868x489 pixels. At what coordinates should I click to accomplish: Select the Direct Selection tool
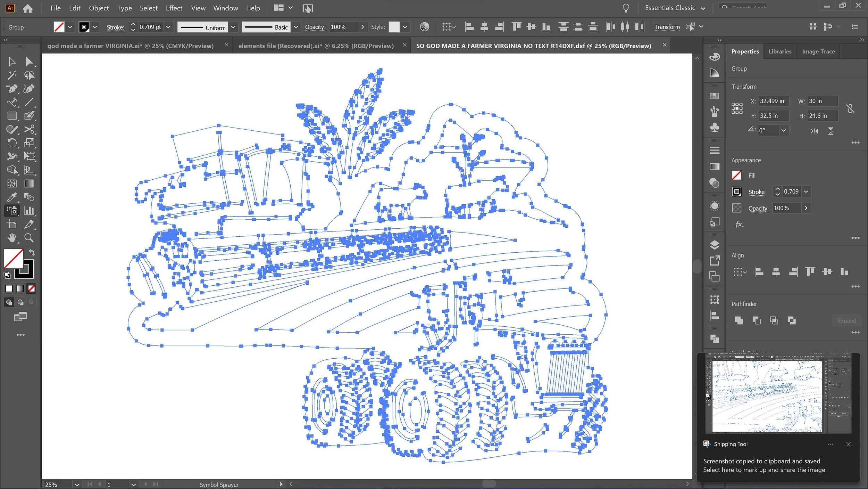click(29, 62)
